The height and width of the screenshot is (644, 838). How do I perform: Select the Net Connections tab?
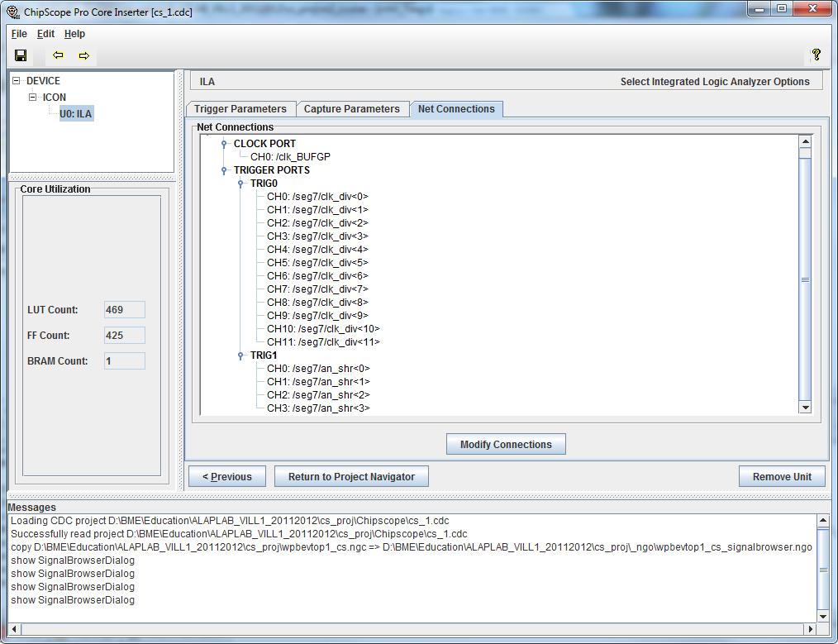tap(456, 109)
